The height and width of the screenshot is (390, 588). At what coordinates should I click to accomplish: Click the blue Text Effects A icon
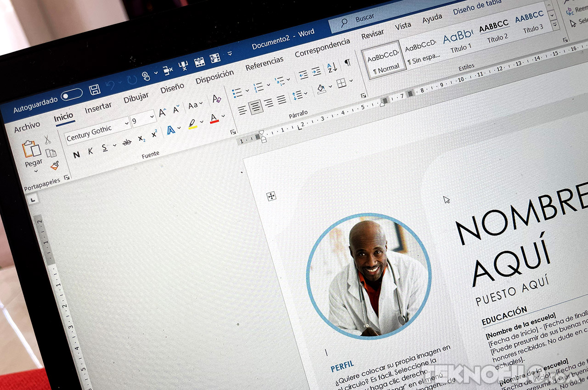pos(171,130)
